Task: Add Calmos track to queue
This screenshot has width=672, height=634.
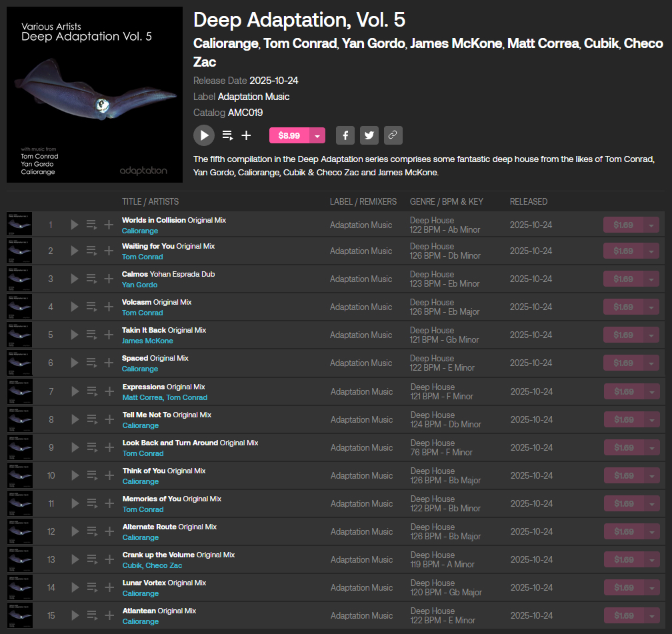Action: tap(91, 279)
